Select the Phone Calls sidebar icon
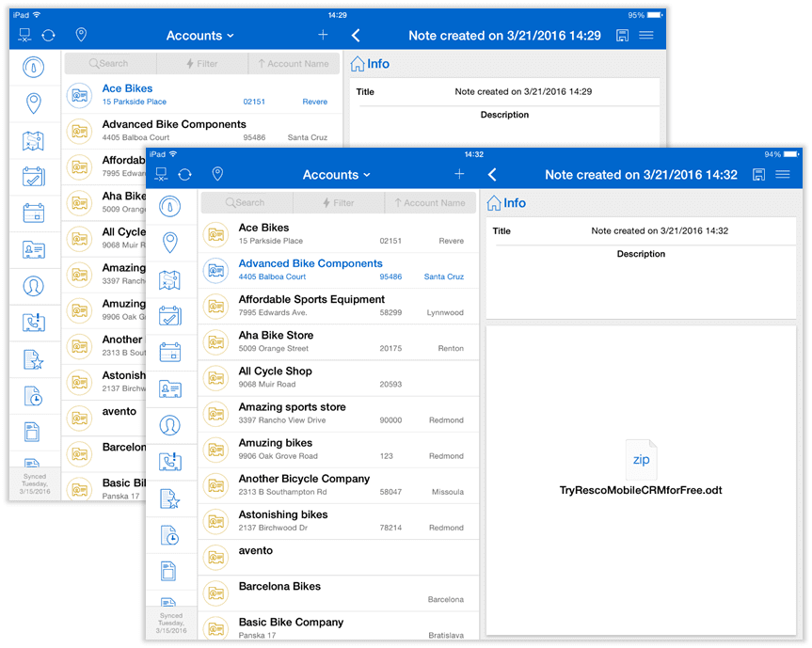The image size is (812, 648). (x=170, y=461)
